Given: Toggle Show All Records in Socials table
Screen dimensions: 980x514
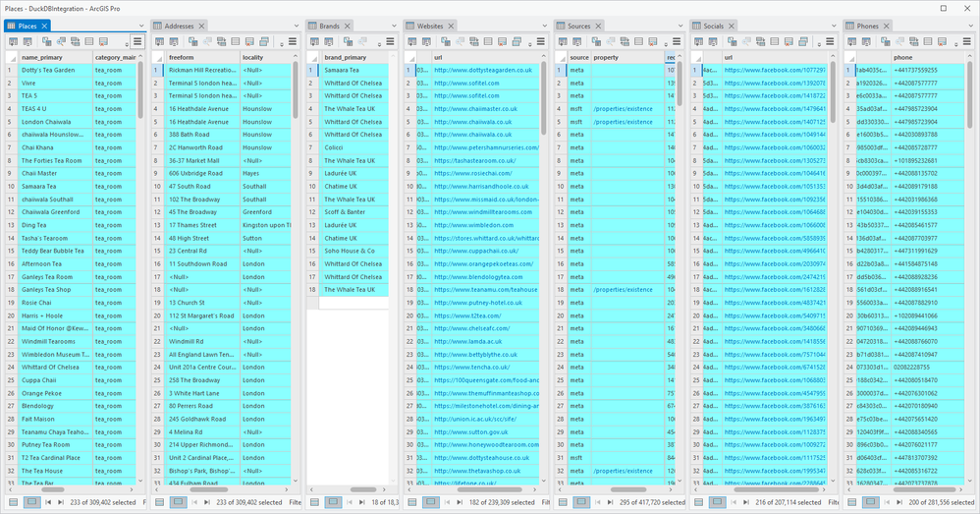Looking at the screenshot, I should (699, 502).
